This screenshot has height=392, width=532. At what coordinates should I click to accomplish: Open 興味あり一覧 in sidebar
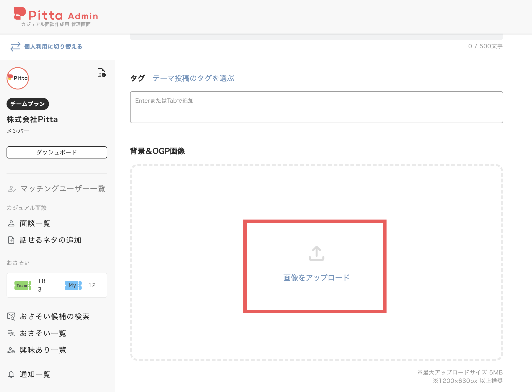point(37,350)
